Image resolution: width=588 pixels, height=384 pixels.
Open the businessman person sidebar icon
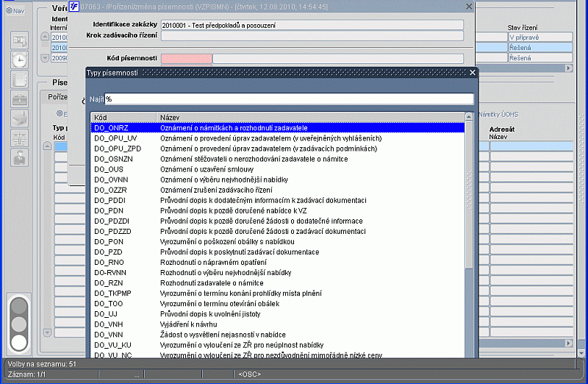click(20, 157)
